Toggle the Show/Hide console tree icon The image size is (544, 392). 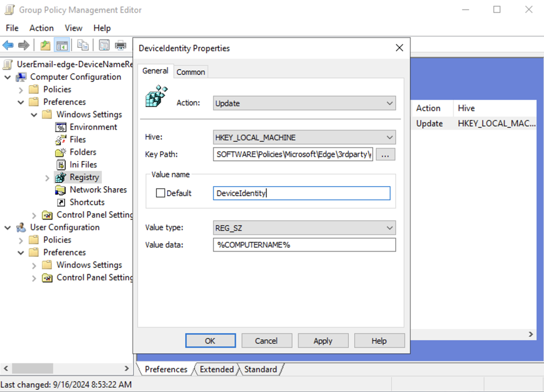tap(62, 45)
